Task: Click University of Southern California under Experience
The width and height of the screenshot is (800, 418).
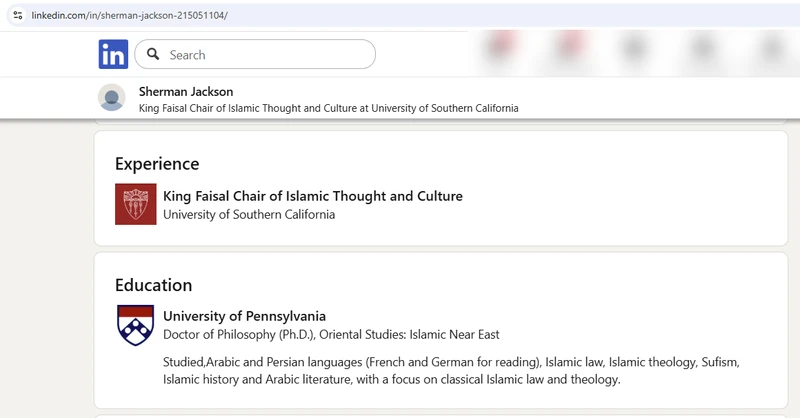Action: click(249, 214)
